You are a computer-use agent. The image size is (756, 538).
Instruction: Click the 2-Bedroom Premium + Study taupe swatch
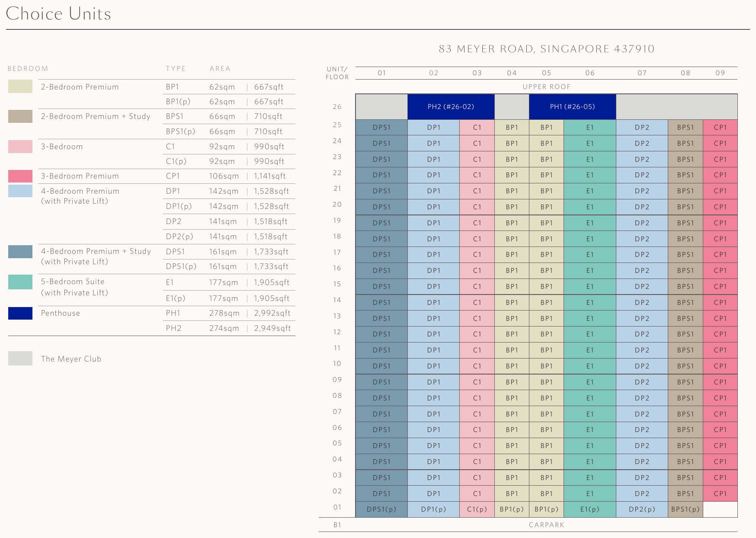coord(20,116)
